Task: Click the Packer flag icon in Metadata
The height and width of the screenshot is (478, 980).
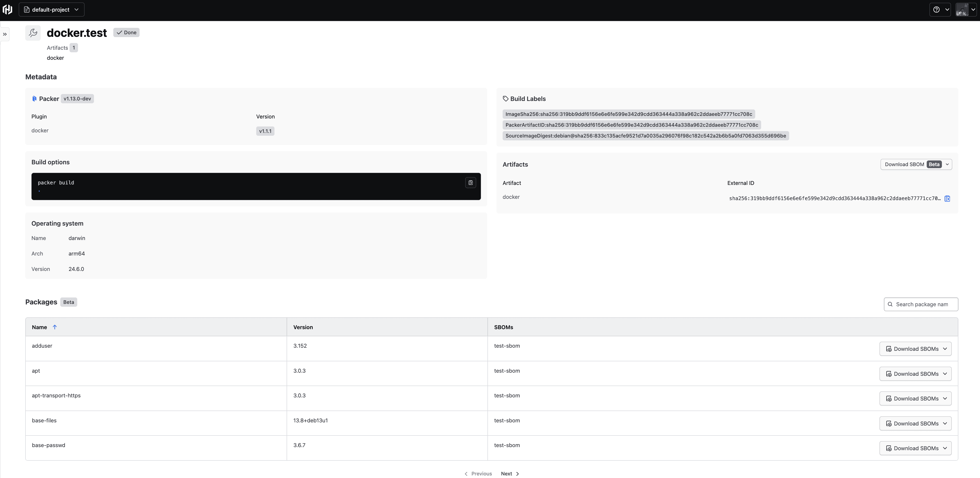Action: tap(35, 98)
